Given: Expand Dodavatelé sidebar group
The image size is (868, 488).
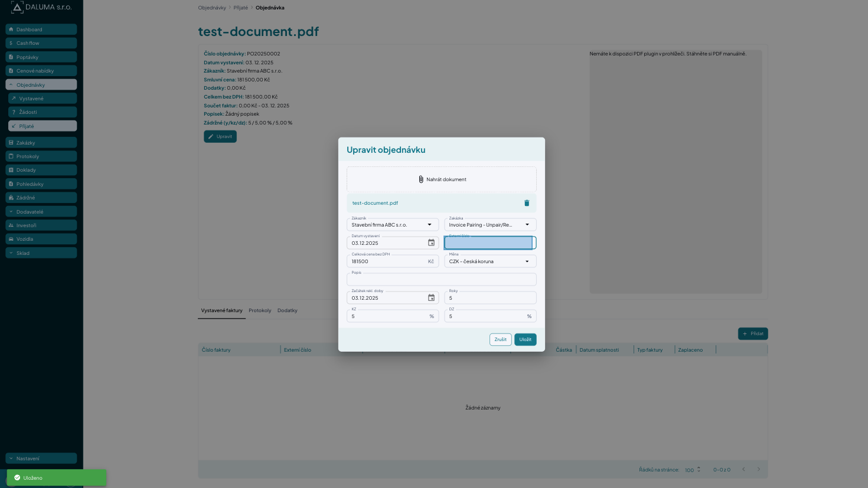Looking at the screenshot, I should pos(41,212).
